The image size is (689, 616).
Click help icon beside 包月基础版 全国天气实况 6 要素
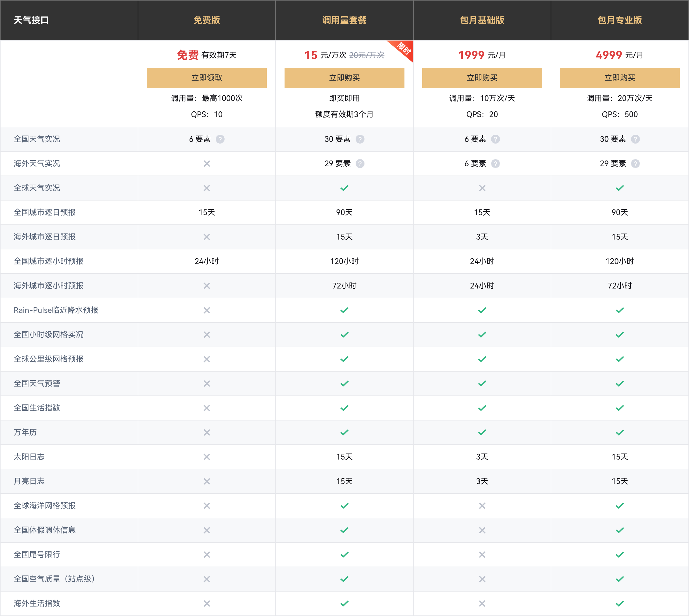pyautogui.click(x=496, y=139)
